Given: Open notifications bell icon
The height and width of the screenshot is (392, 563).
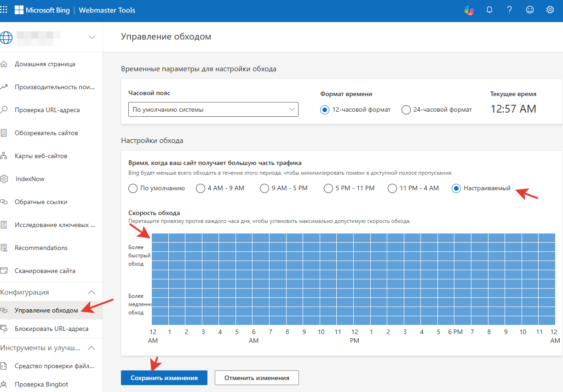Looking at the screenshot, I should (x=489, y=10).
